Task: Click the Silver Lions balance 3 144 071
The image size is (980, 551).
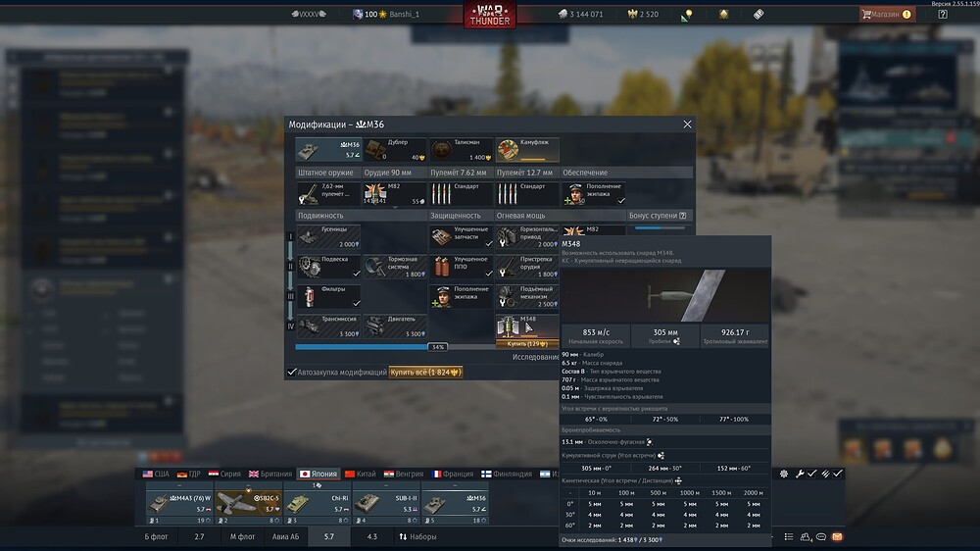Action: click(x=580, y=14)
